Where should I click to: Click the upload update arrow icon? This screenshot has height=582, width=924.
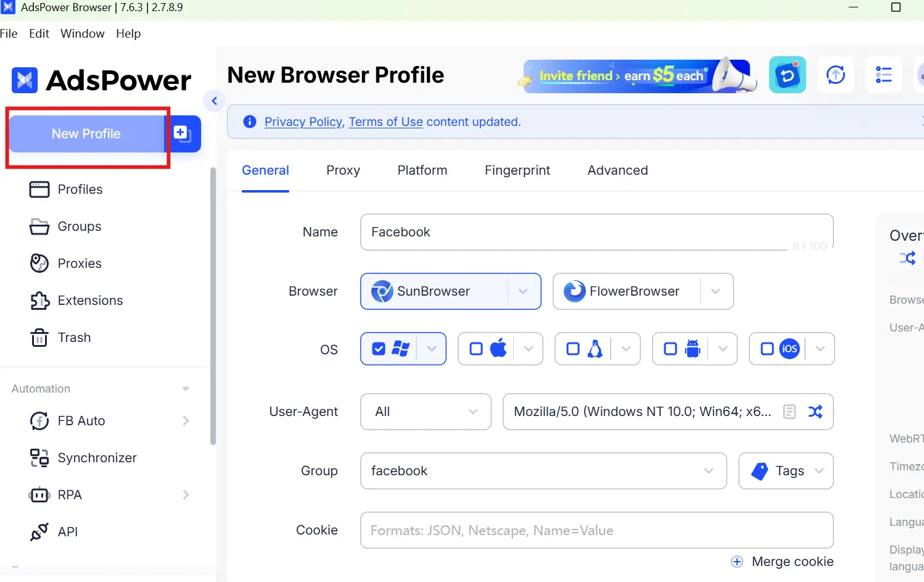pyautogui.click(x=836, y=75)
